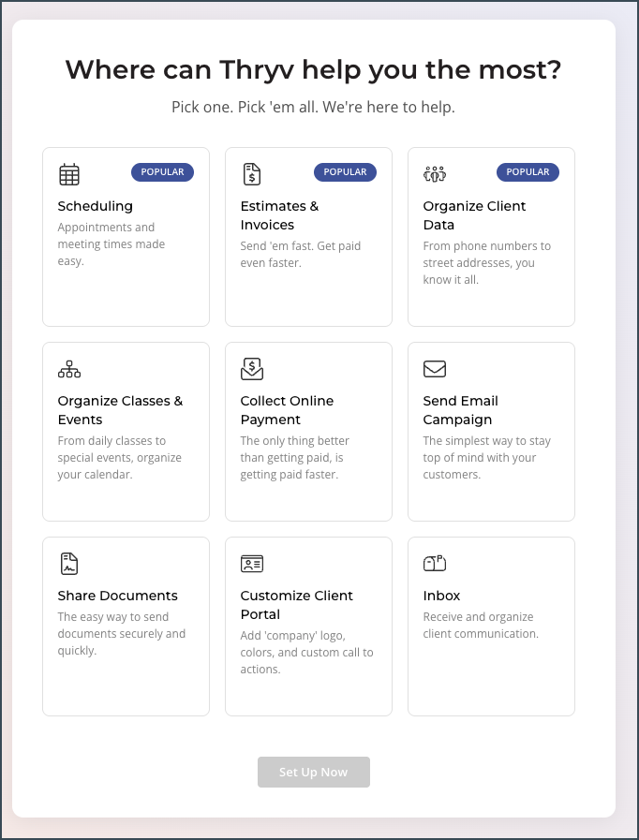Image resolution: width=639 pixels, height=840 pixels.
Task: Click "Add 'company' logo, colors" description
Action: [307, 653]
